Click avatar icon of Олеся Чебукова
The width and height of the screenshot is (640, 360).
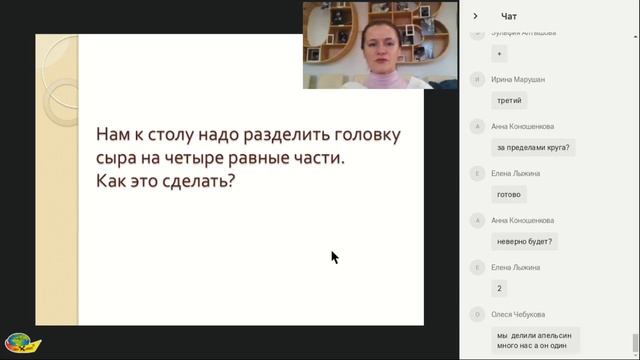pyautogui.click(x=477, y=314)
